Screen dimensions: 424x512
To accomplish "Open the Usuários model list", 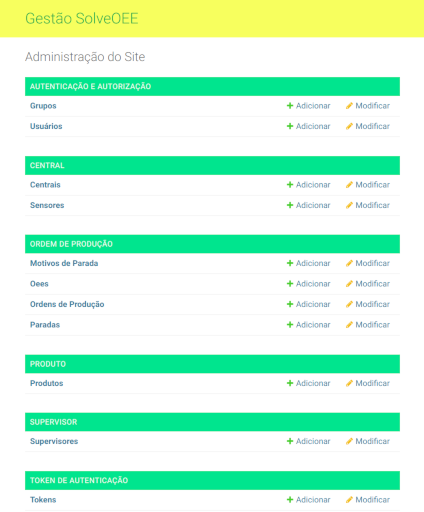I will click(x=46, y=126).
